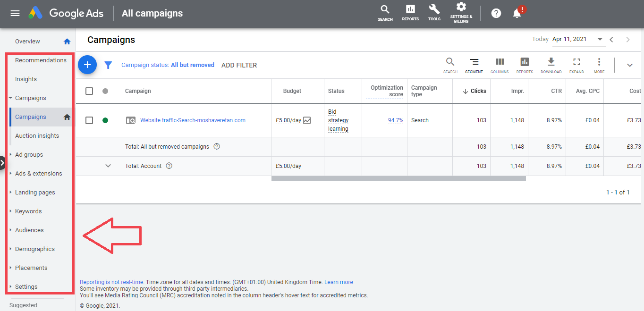This screenshot has height=311, width=644.
Task: Click Budget column header
Action: point(292,91)
